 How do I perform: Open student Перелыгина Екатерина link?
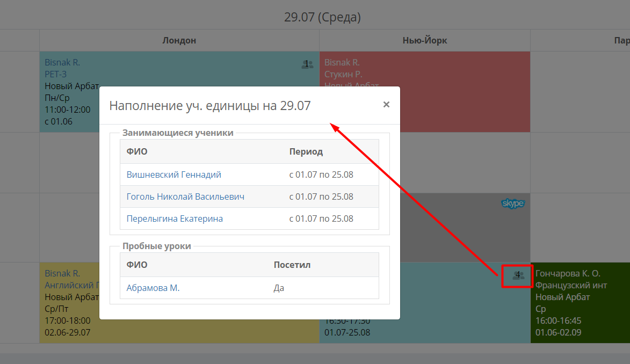click(x=175, y=219)
